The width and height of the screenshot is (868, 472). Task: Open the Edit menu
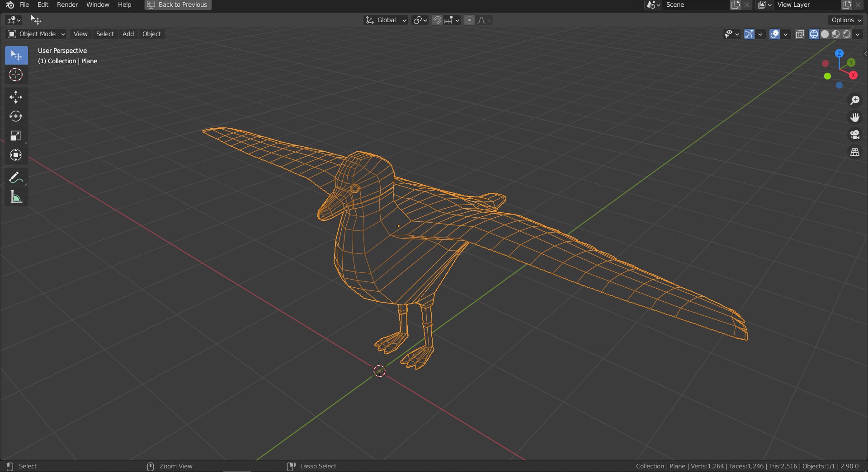coord(43,5)
